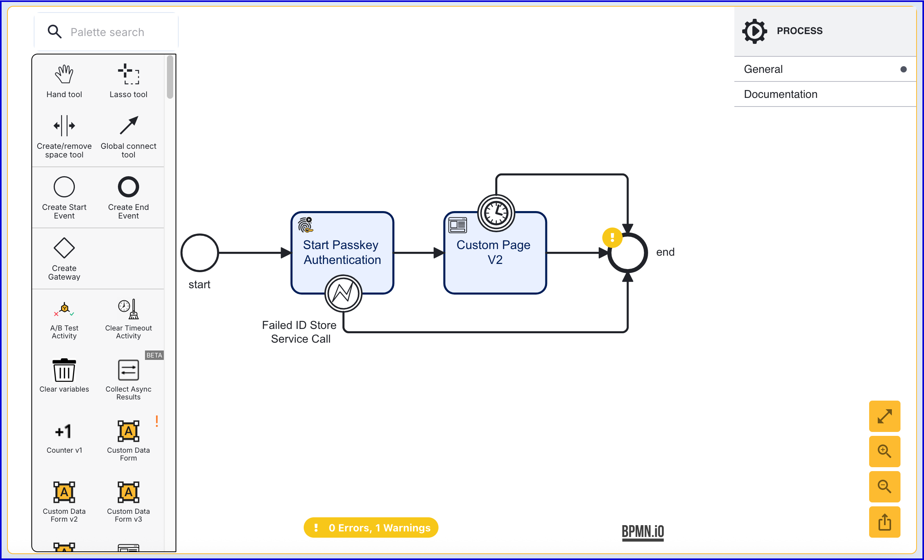Select the Hand tool

coord(64,74)
